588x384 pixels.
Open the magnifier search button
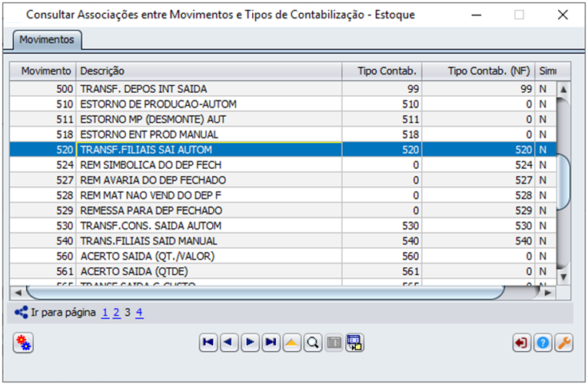tap(313, 343)
